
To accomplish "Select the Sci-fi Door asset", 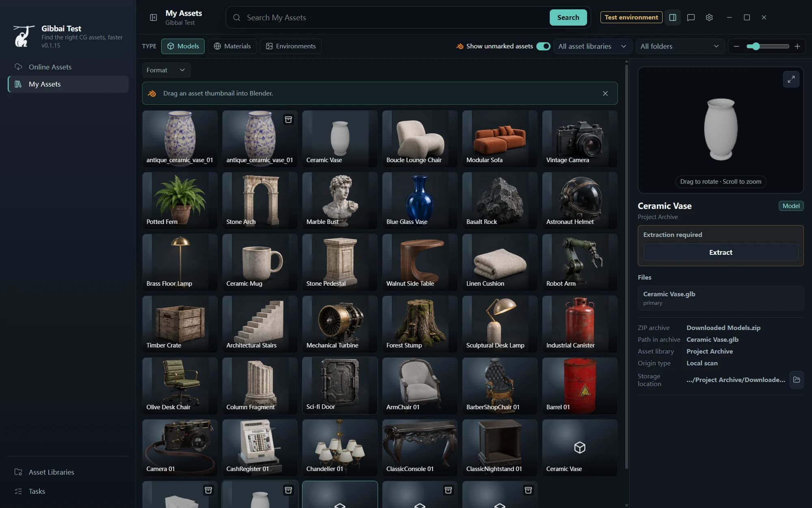I will pos(340,386).
